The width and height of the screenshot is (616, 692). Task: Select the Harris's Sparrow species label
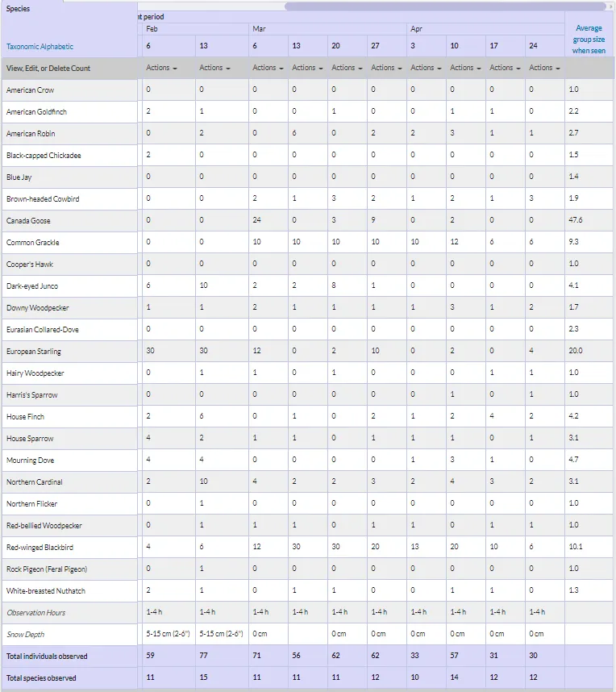(31, 394)
